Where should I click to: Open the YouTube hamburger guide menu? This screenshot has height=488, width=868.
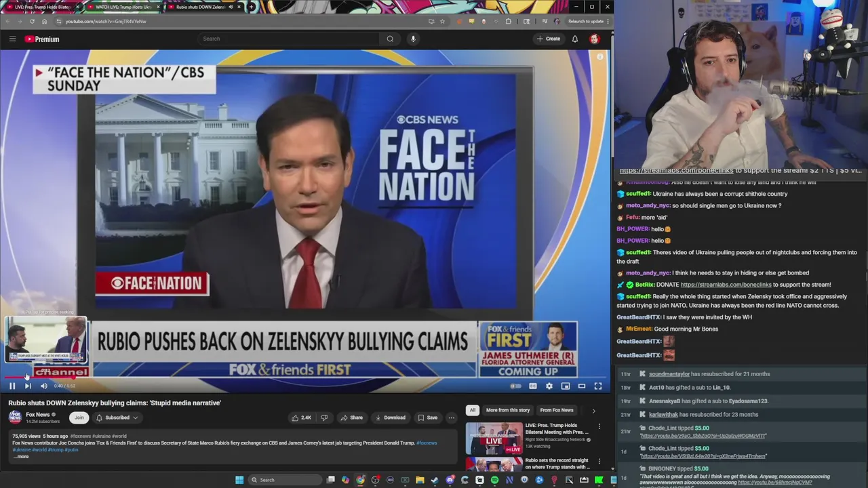12,39
